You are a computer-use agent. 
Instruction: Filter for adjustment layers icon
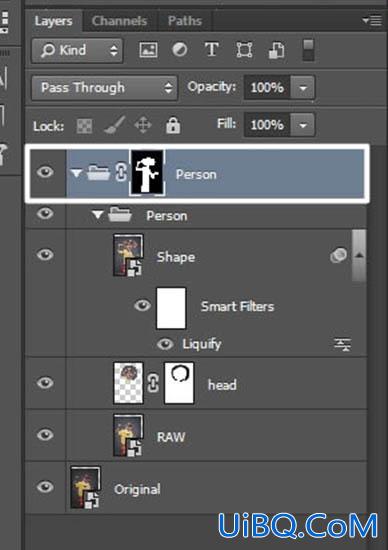[180, 49]
